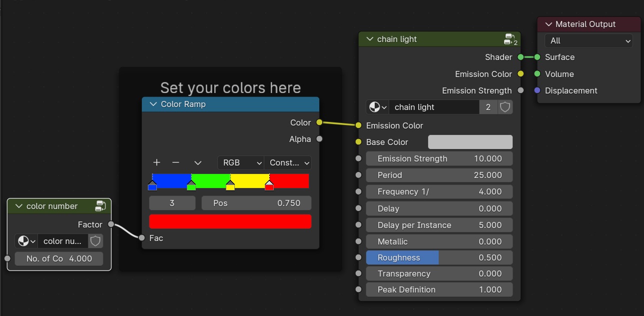Open color number node tree browser icon
This screenshot has width=644, height=316.
tap(26, 241)
